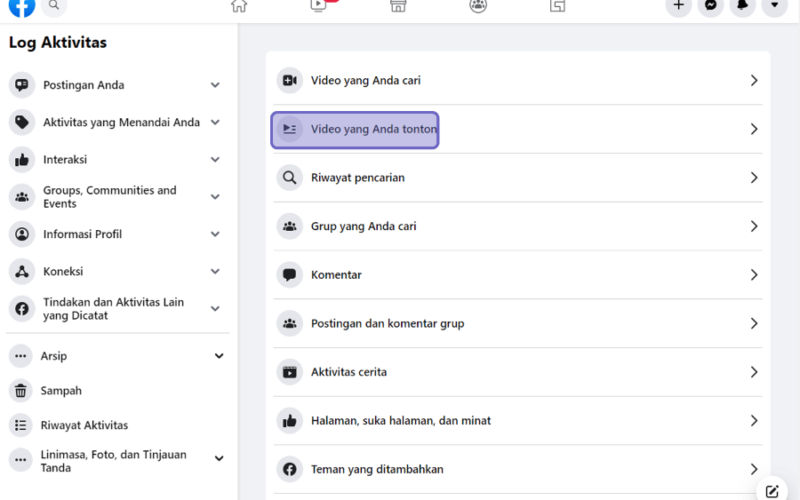Expand the Postingan Anda section

point(117,85)
